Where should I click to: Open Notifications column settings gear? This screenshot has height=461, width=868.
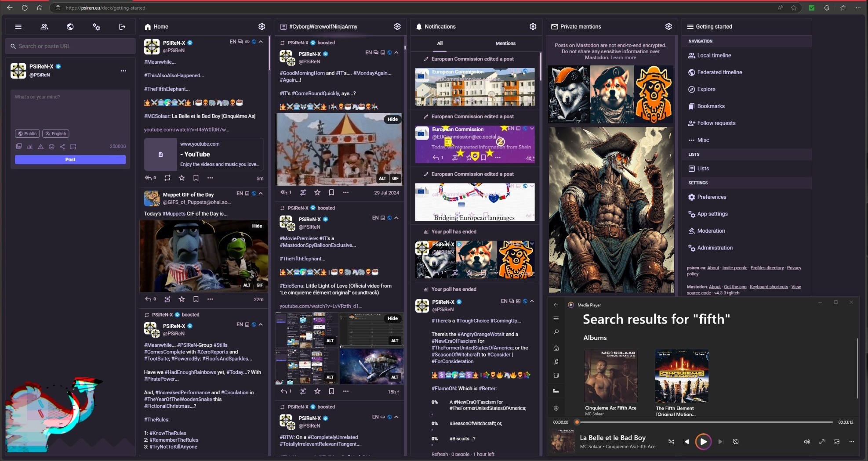(x=533, y=26)
